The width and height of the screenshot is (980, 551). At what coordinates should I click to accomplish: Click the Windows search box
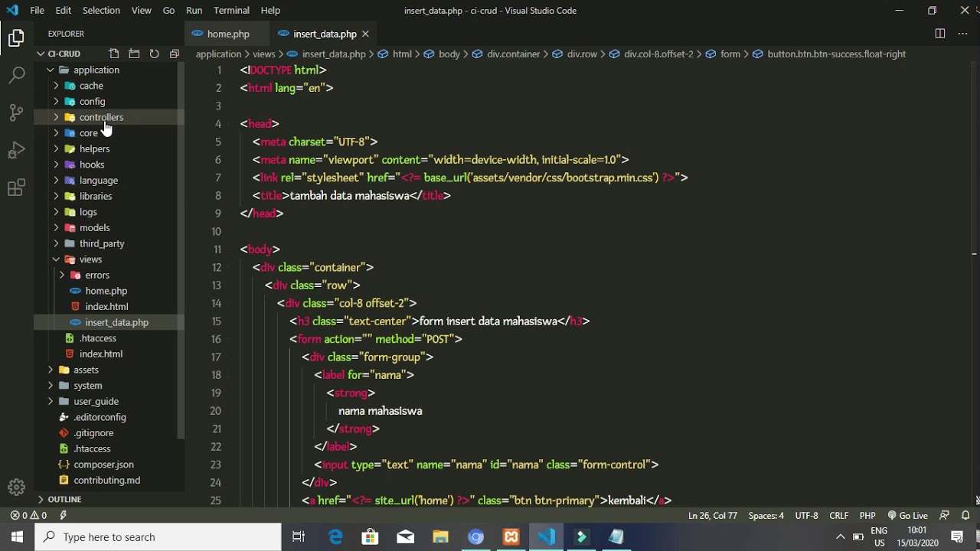pos(158,536)
